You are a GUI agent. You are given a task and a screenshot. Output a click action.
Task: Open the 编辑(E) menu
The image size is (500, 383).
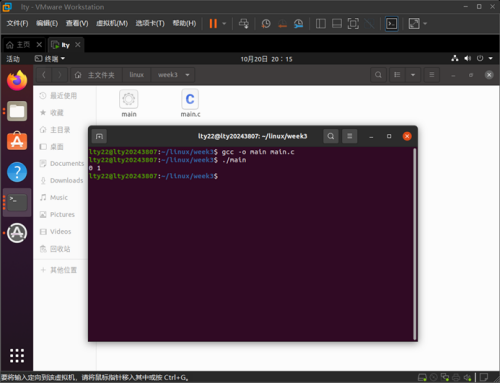pyautogui.click(x=47, y=23)
